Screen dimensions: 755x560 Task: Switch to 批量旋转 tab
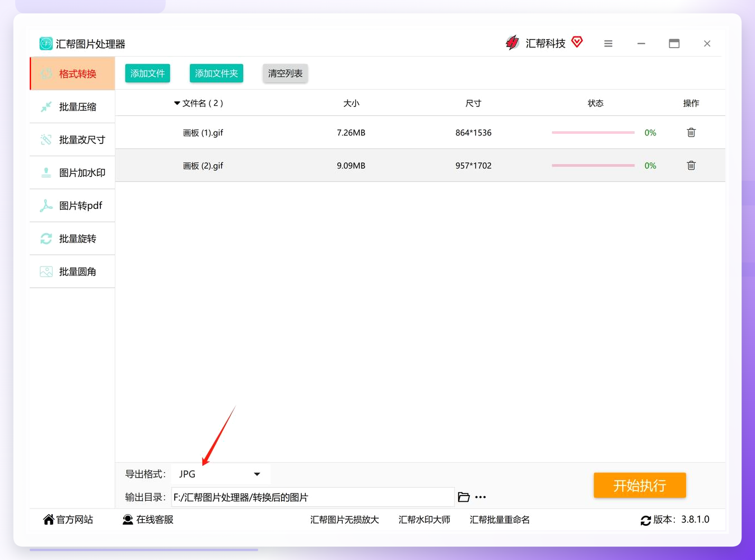[72, 239]
